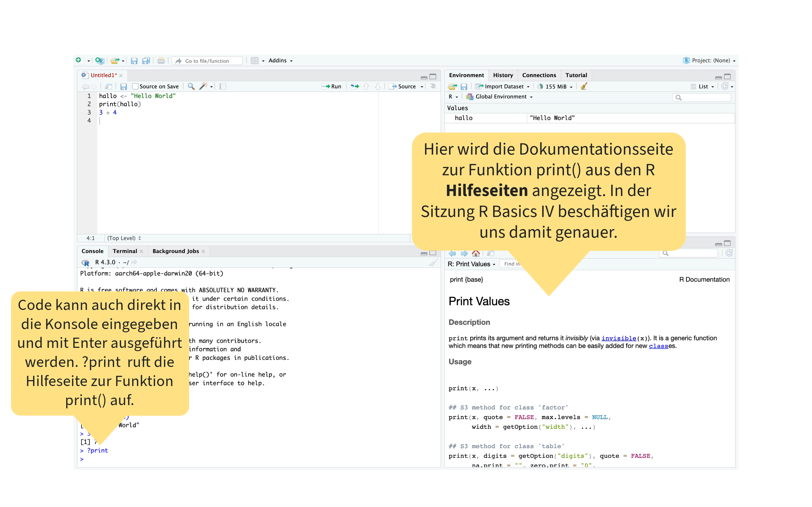Click the save all documents icon
This screenshot has height=507, width=812.
pos(146,61)
